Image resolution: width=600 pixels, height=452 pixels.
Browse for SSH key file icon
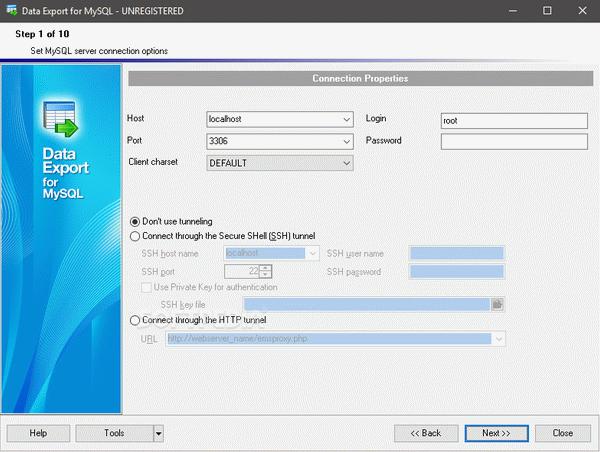[x=497, y=305]
